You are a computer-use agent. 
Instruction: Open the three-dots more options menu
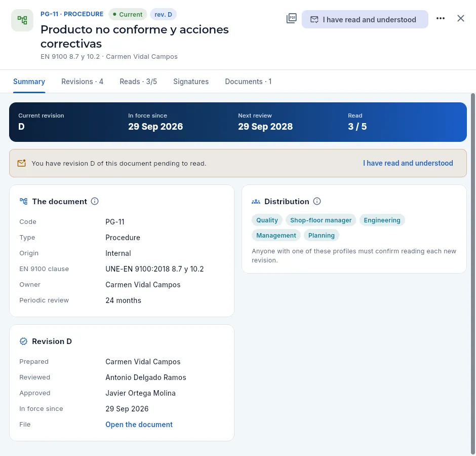[x=441, y=19]
